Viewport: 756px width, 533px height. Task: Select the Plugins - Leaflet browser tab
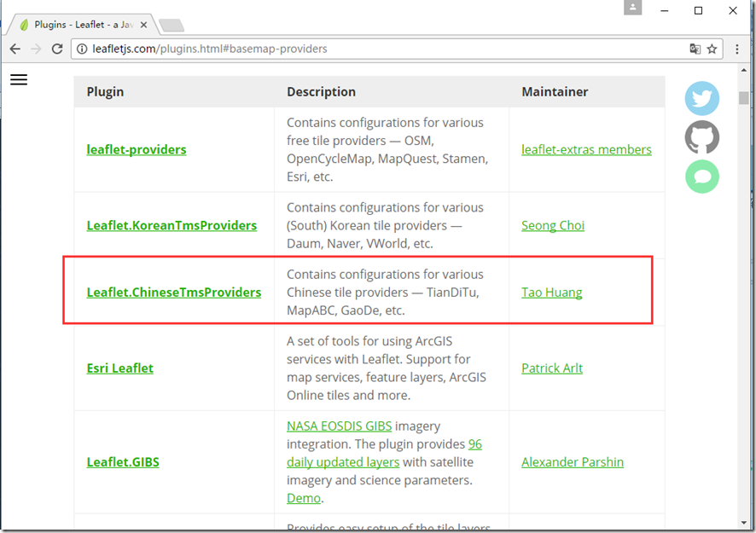[x=82, y=25]
